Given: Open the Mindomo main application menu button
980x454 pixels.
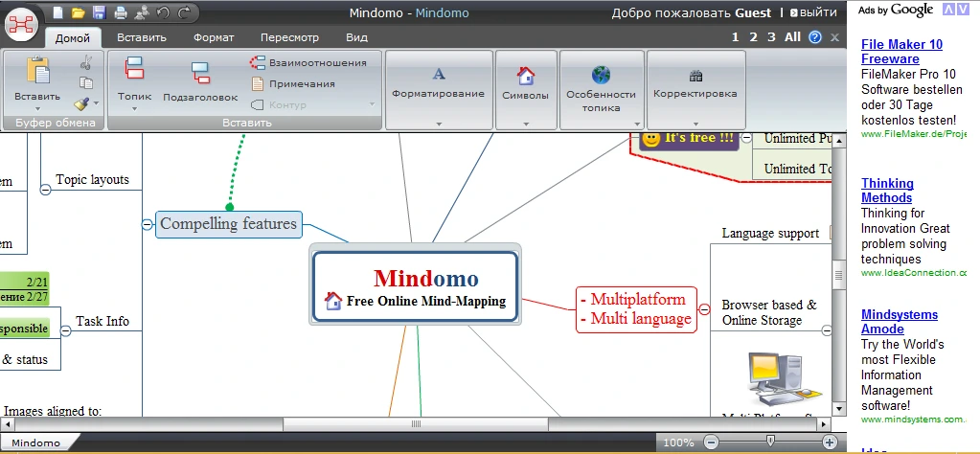Looking at the screenshot, I should point(22,24).
